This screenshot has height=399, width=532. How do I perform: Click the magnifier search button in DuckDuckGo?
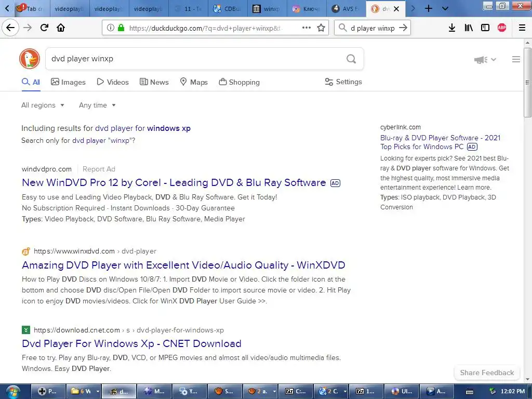coord(351,59)
